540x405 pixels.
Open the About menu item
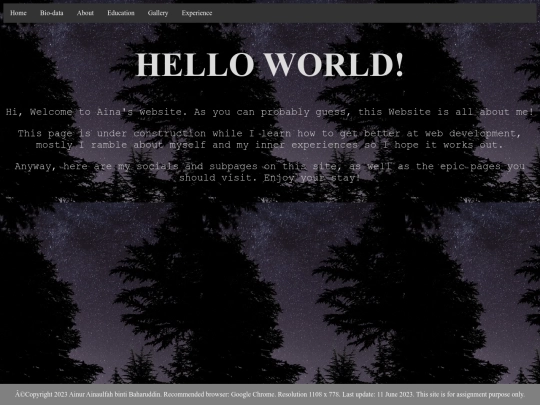[85, 13]
